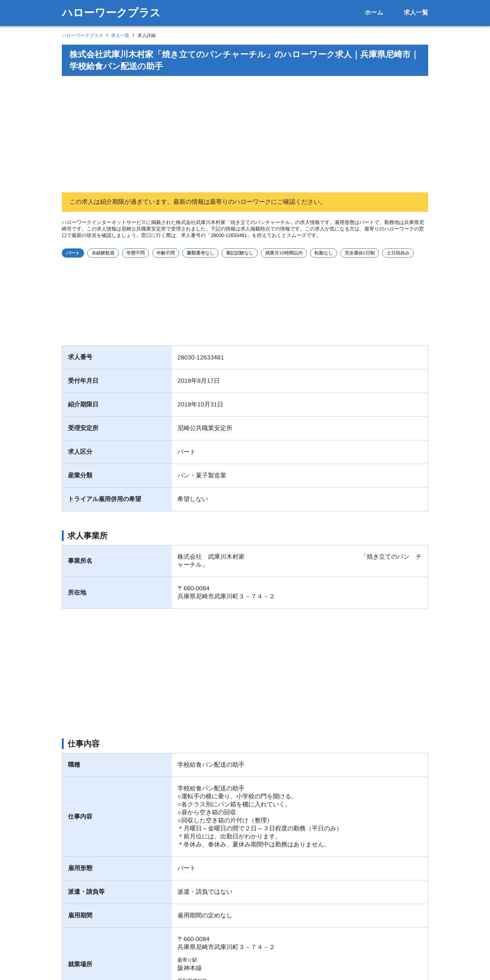
Task: Select the line about 冬休み、春休み、夏休み
Action: coord(253,845)
